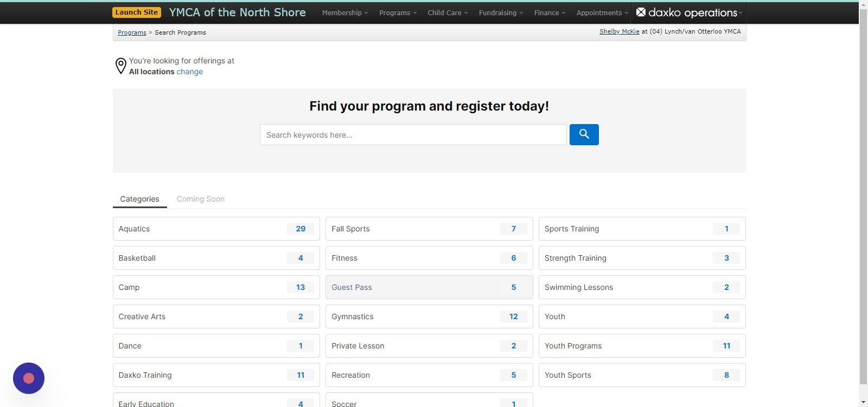868x407 pixels.
Task: Select the Camp category
Action: pos(216,287)
